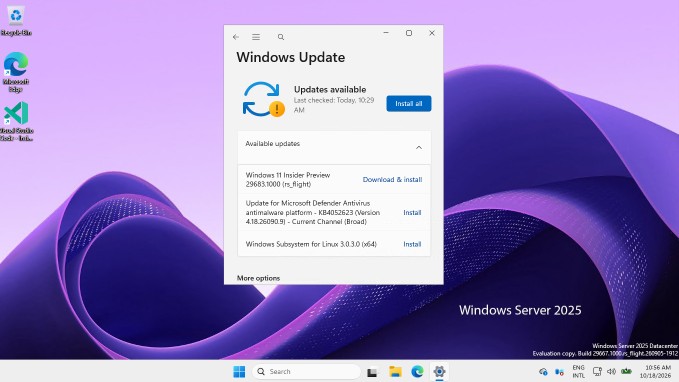This screenshot has width=679, height=382.
Task: Close the Windows Update window
Action: tap(432, 33)
